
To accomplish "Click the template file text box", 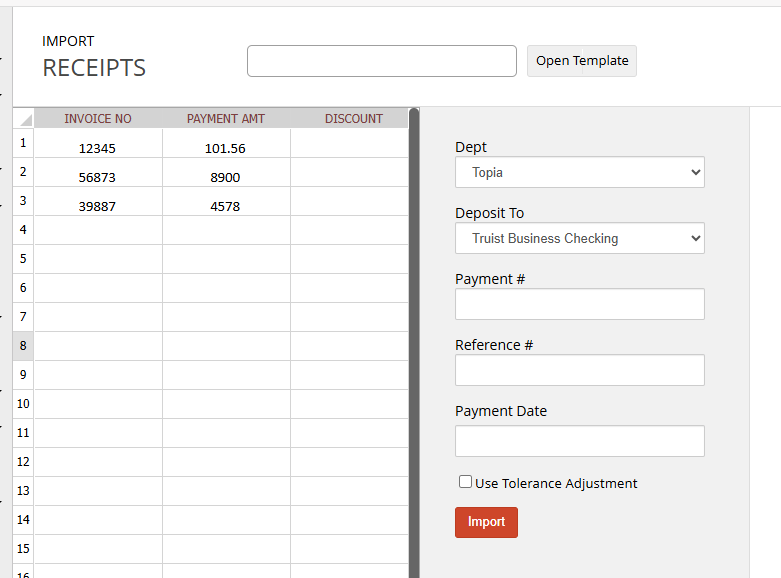I will (382, 61).
